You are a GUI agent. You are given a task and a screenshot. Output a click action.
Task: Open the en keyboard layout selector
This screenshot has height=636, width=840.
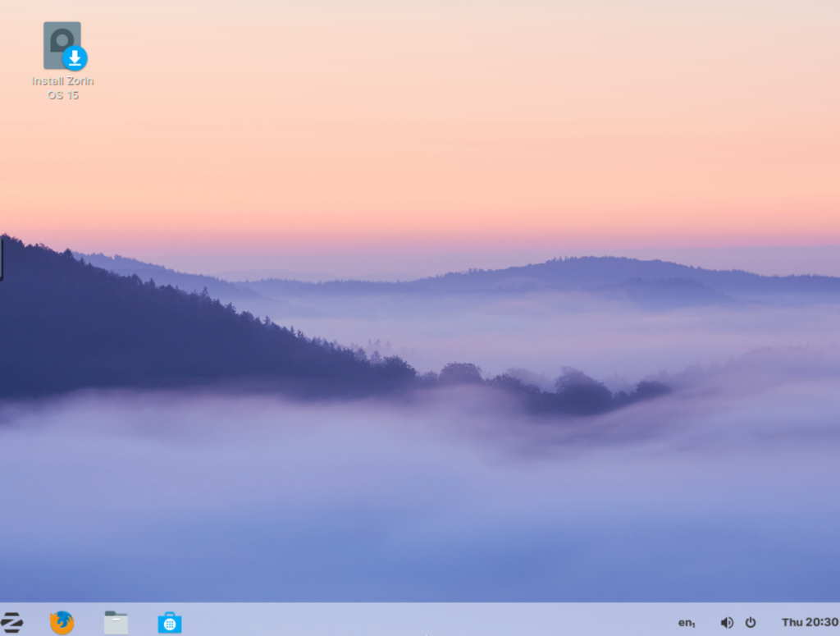687,622
